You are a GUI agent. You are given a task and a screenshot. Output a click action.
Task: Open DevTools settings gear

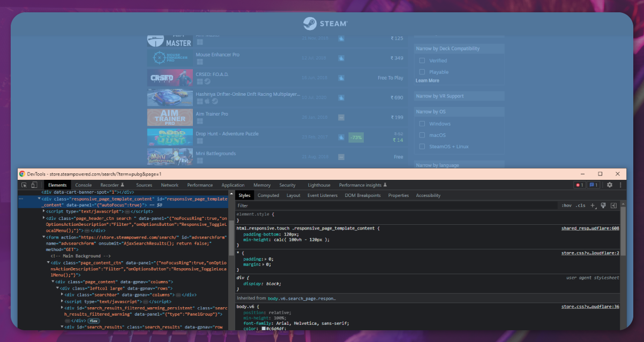pos(609,185)
